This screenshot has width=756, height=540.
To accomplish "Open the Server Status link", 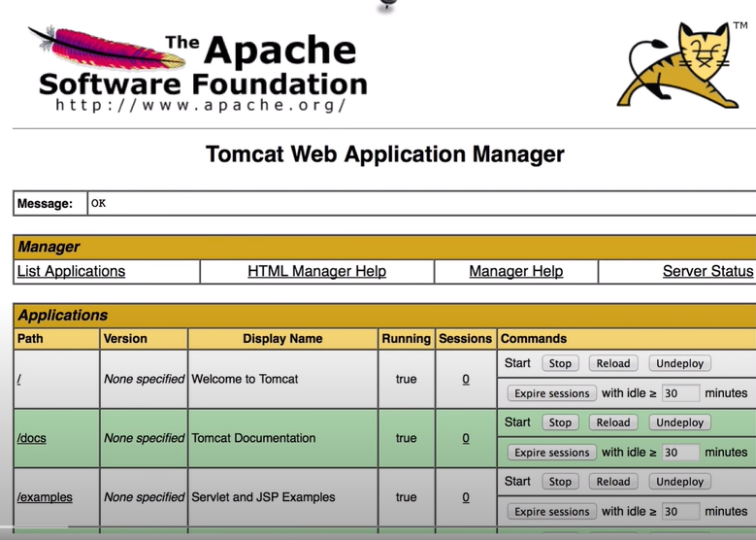I will click(707, 271).
